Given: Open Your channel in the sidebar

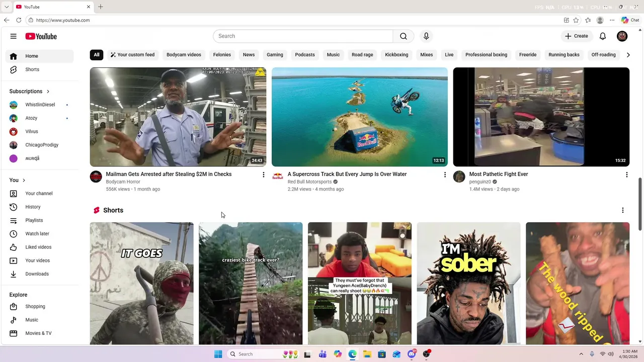Looking at the screenshot, I should 40,194.
